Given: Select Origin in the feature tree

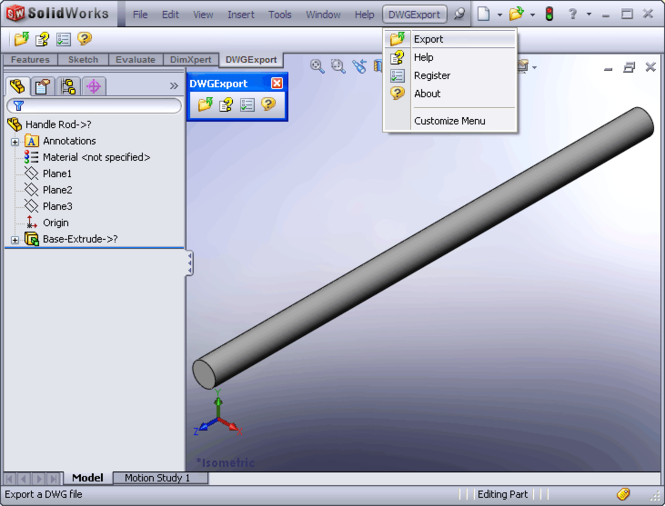Looking at the screenshot, I should pos(46,223).
